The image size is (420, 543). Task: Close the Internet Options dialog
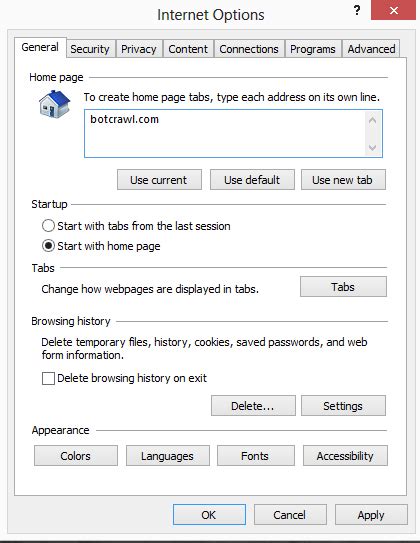click(x=393, y=10)
